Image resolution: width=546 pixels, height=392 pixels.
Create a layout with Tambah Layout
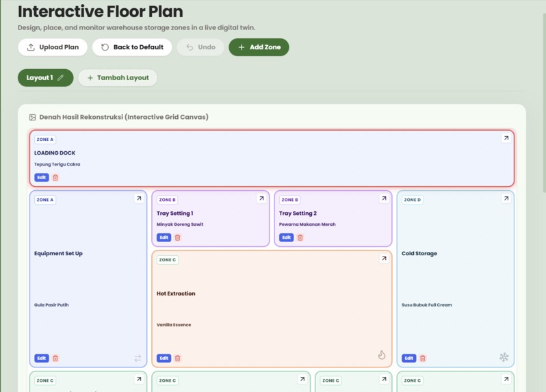point(118,77)
